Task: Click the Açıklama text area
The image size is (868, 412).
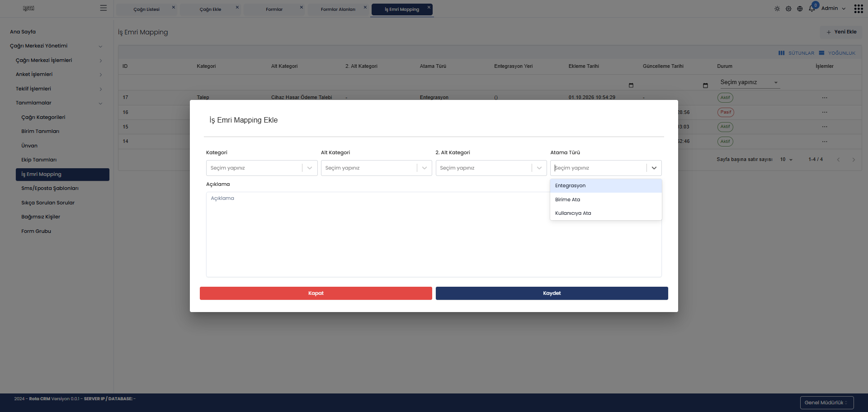Action: (x=434, y=234)
